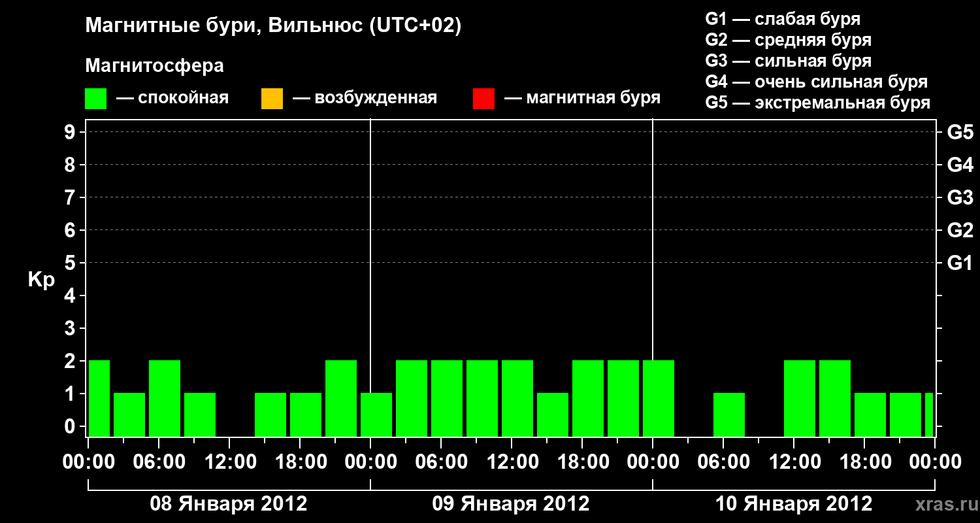The width and height of the screenshot is (980, 523).
Task: Pick the red 'магнитная буря' legend swatch
Action: [483, 99]
